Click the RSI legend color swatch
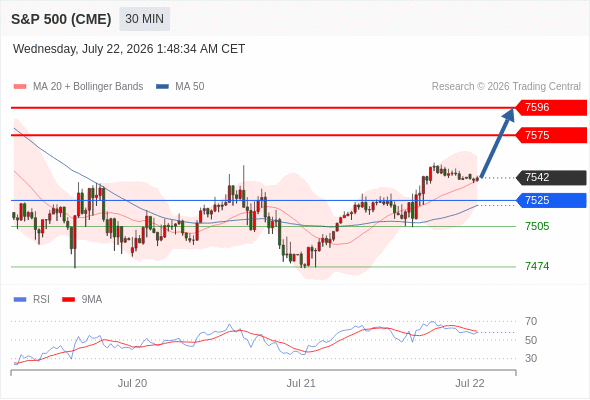 click(20, 300)
